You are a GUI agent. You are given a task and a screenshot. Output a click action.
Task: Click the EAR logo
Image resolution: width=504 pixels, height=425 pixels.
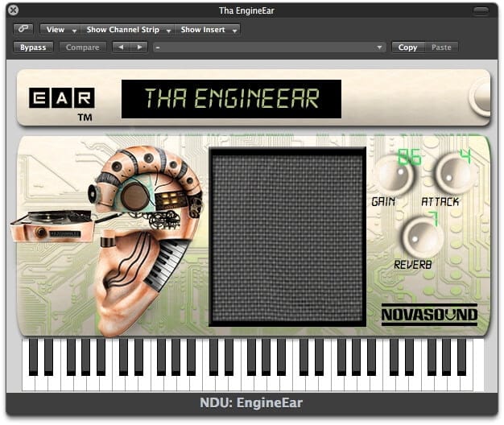61,97
